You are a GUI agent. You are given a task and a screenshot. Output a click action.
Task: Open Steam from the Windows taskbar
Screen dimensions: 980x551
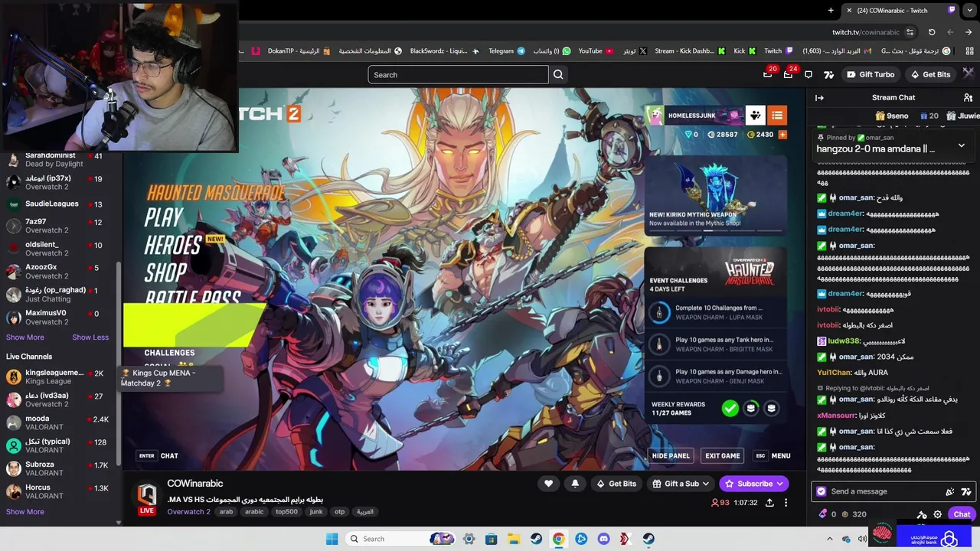point(536,539)
